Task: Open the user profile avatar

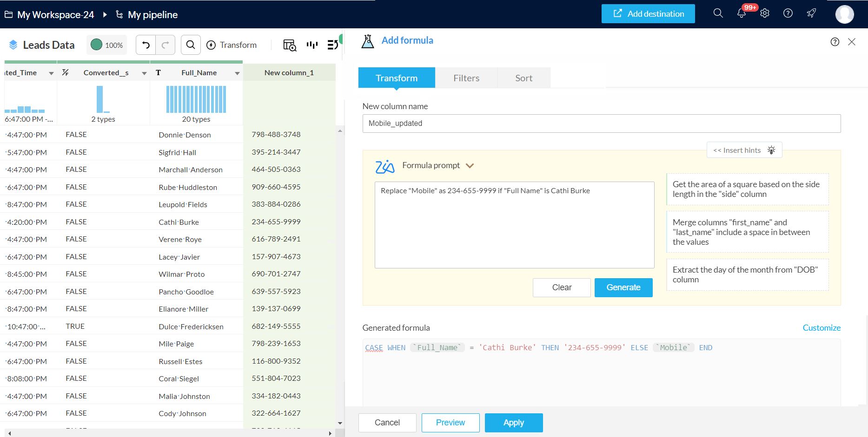Action: (x=844, y=14)
